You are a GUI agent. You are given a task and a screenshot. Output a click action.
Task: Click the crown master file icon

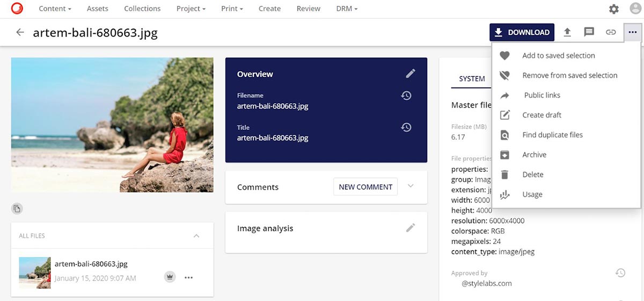(170, 277)
